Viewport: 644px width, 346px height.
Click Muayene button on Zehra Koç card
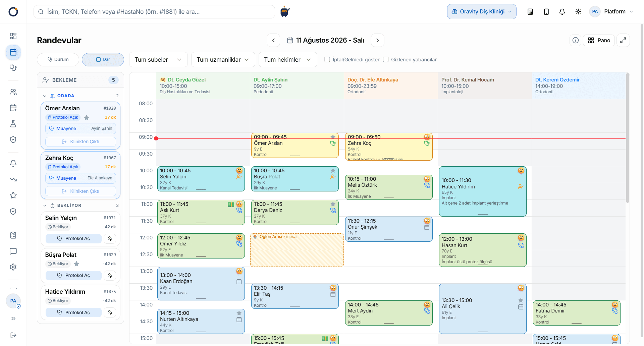click(80, 178)
